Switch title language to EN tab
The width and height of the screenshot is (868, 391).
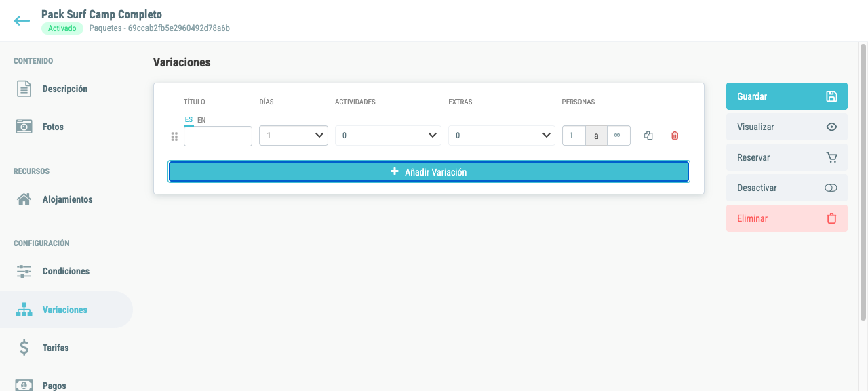(201, 120)
